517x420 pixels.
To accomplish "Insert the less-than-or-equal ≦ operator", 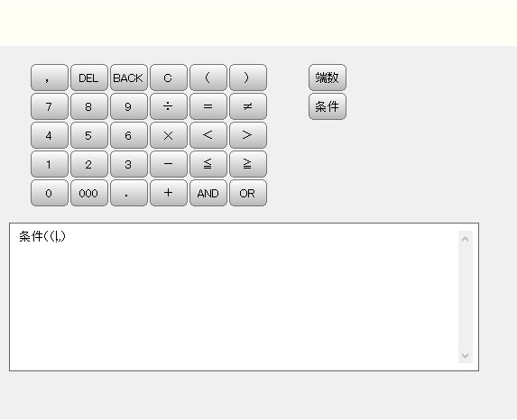I will [208, 164].
